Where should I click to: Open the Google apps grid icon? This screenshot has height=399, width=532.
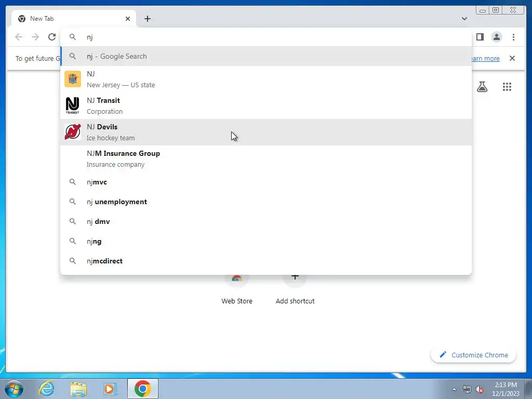(x=507, y=87)
